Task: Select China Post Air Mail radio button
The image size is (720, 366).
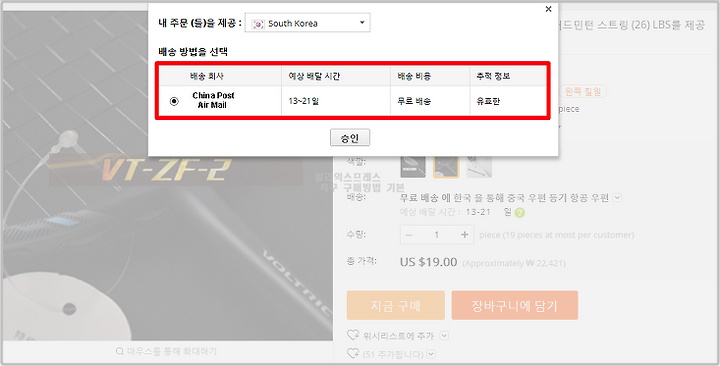Action: coord(174,101)
